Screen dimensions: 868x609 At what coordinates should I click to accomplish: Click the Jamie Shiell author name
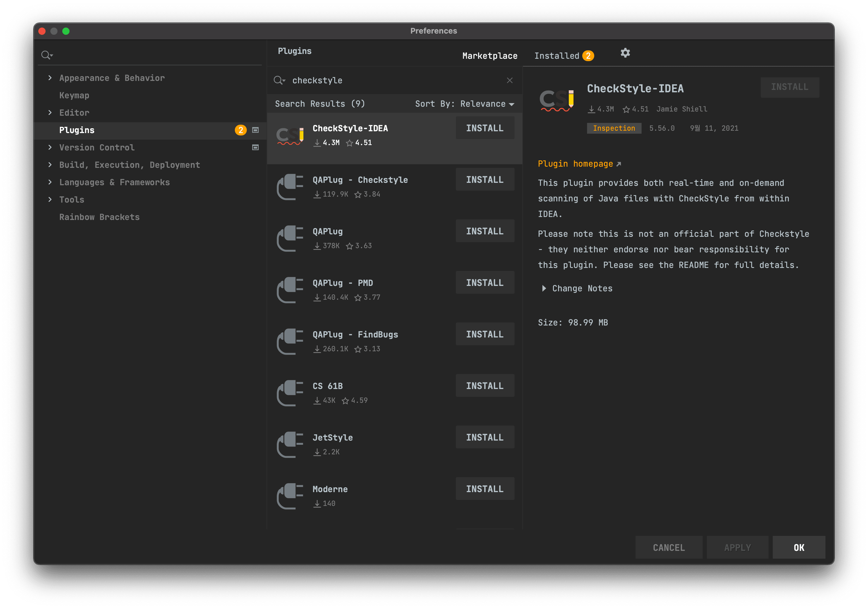coord(682,109)
